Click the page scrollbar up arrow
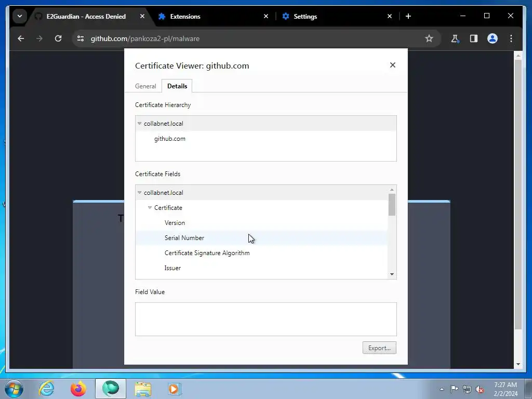The height and width of the screenshot is (399, 532). [518, 55]
